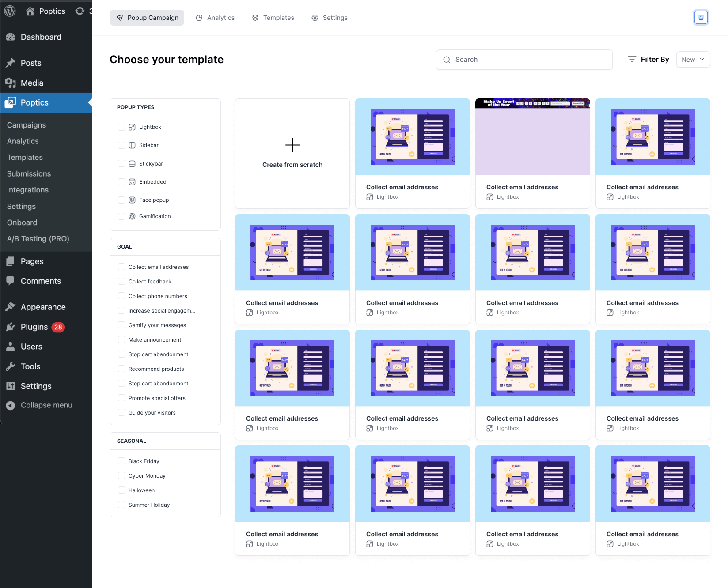Click the Collapse menu link

[46, 405]
